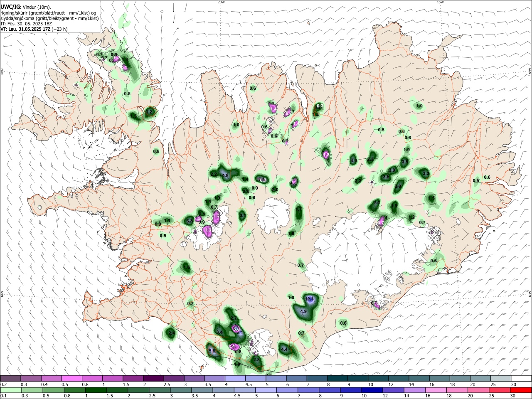Image resolution: width=532 pixels, height=399 pixels.
Task: Click the '15W' longitude label on the top edge
Action: tap(440, 2)
